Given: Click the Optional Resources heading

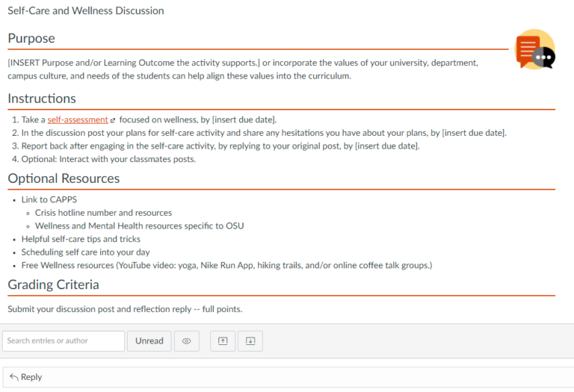Looking at the screenshot, I should click(64, 178).
